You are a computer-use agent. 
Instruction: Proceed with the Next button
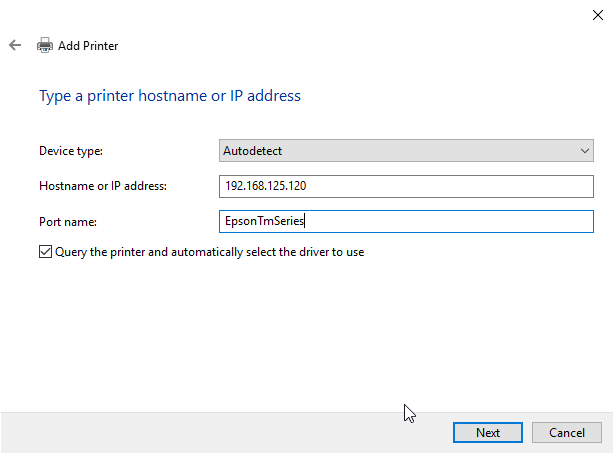click(x=488, y=432)
